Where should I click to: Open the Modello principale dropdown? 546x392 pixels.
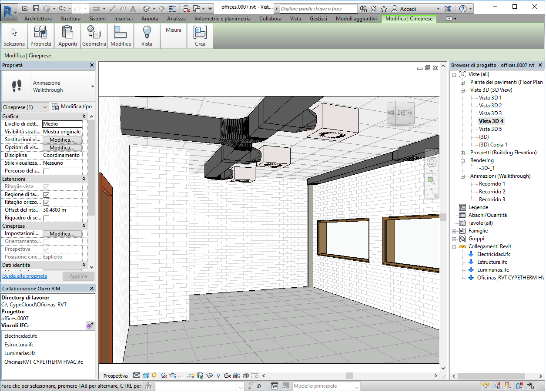coord(326,386)
